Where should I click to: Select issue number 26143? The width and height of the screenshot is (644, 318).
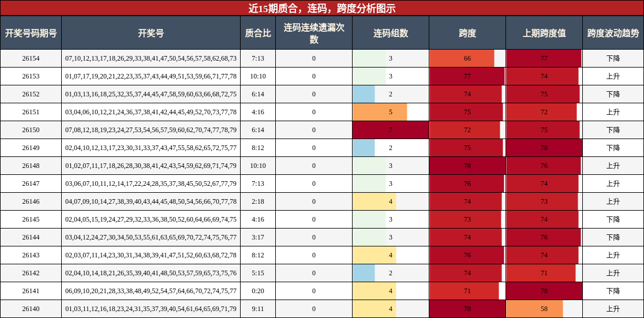[31, 255]
